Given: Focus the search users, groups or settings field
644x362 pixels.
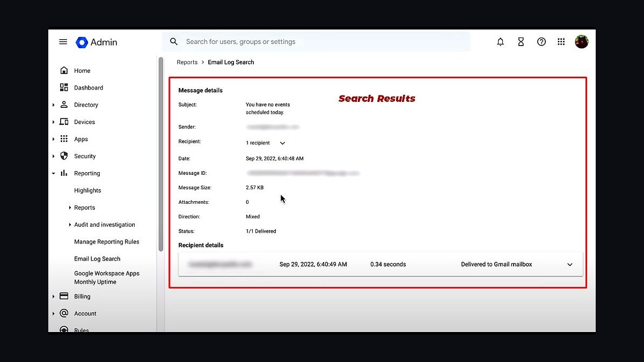Looking at the screenshot, I should [x=316, y=41].
